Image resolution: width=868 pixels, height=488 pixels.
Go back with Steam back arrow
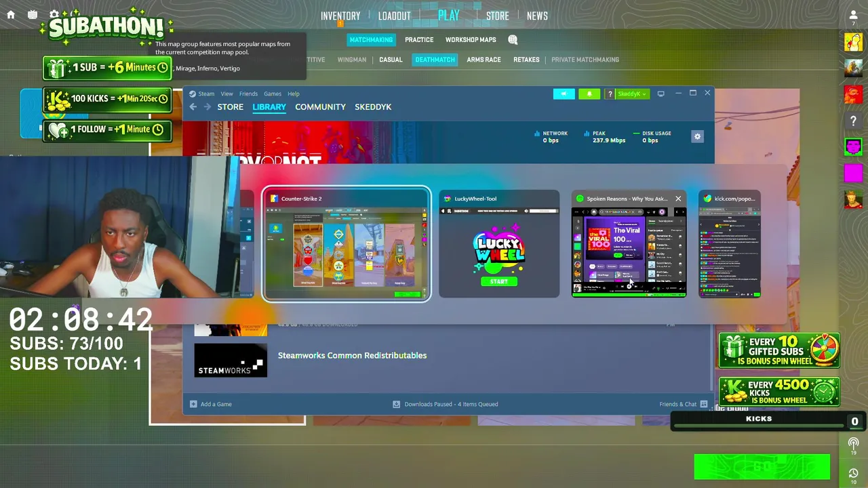(x=193, y=107)
